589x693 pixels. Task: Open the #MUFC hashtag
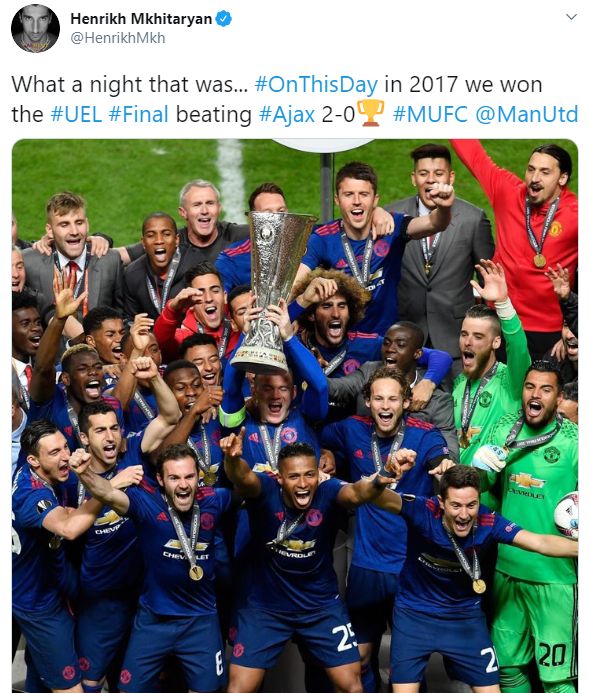pos(430,114)
